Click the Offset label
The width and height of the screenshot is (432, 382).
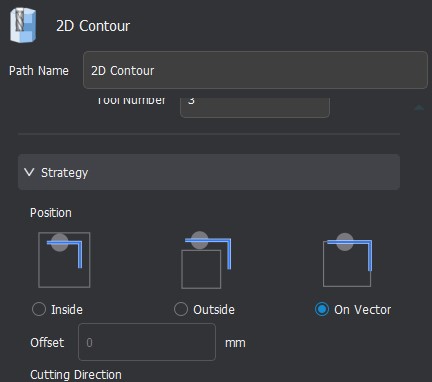pos(47,343)
